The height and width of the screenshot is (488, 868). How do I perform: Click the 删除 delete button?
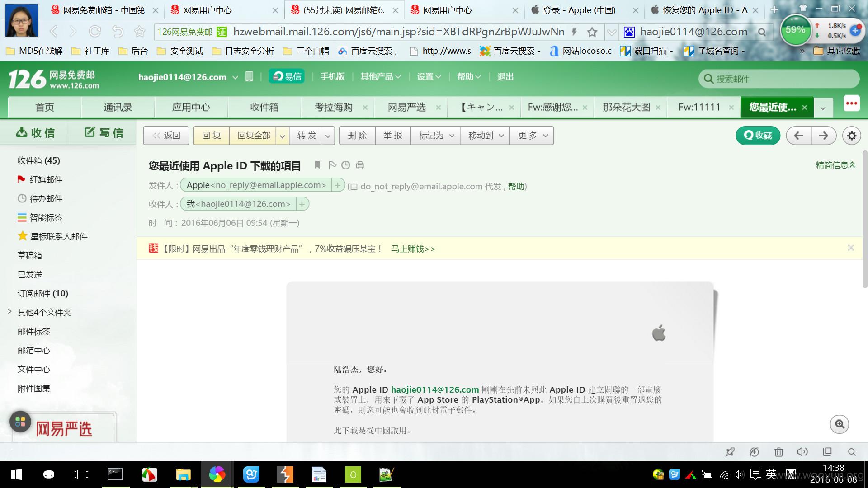click(x=357, y=136)
